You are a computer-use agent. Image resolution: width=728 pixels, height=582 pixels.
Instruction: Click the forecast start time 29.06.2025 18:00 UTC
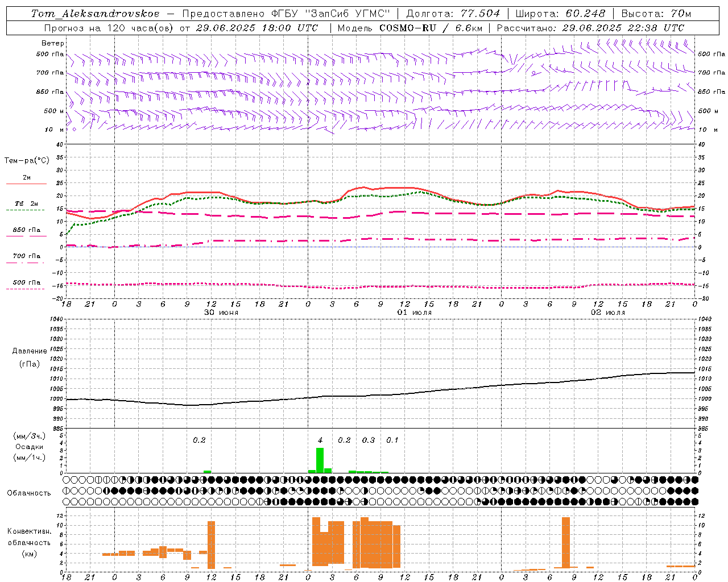[x=257, y=27]
